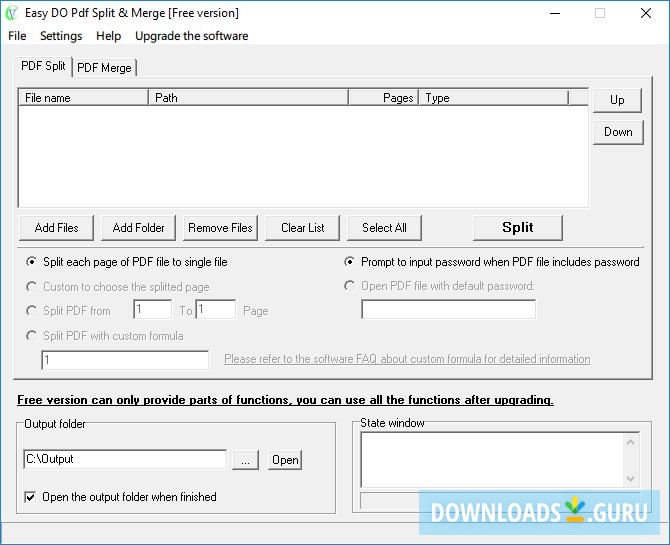This screenshot has height=545, width=670.
Task: Minimize the Easy DO Pdf window
Action: coord(555,13)
